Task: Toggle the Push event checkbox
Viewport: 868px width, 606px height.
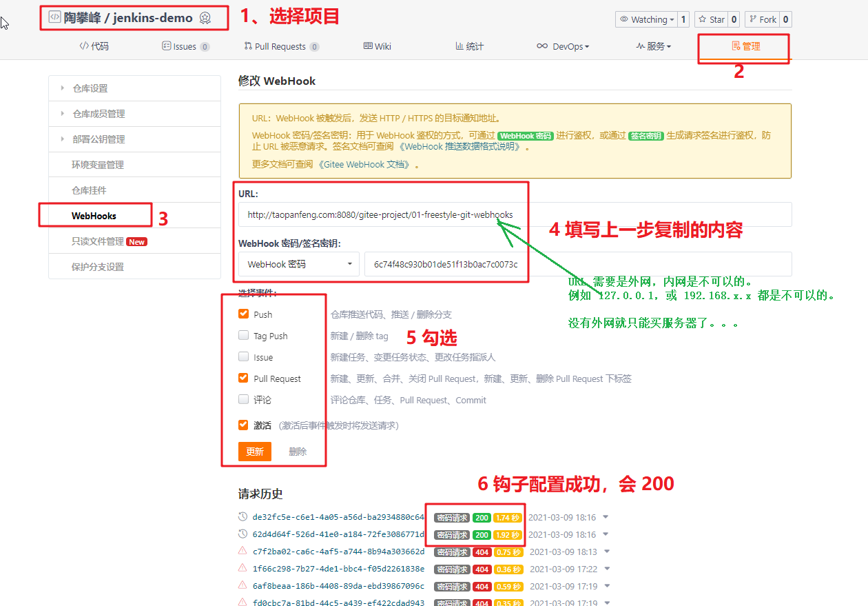Action: [243, 314]
